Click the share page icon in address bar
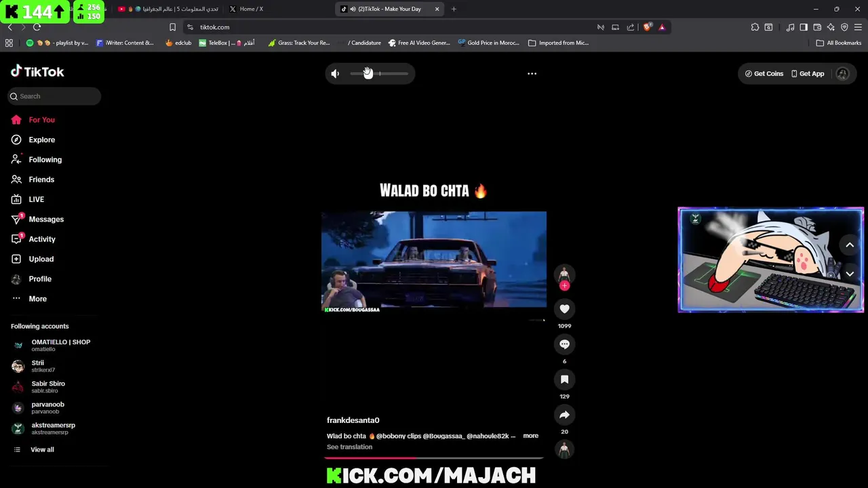868x488 pixels. coord(631,27)
